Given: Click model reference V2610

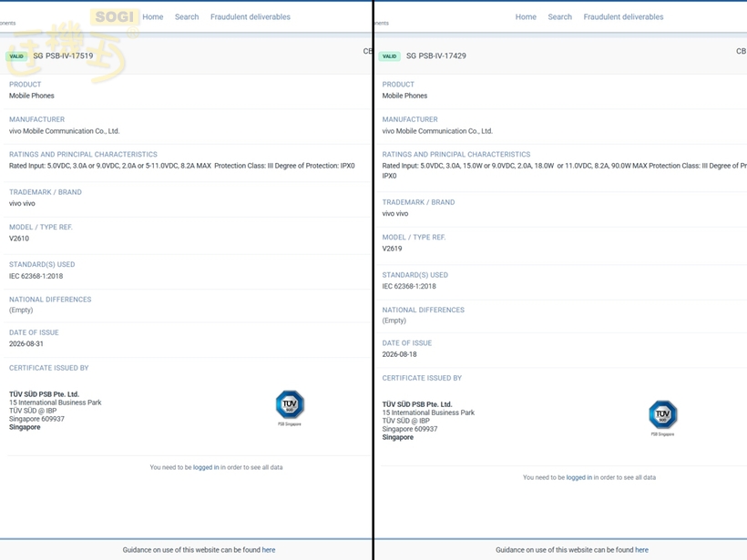Looking at the screenshot, I should click(19, 238).
